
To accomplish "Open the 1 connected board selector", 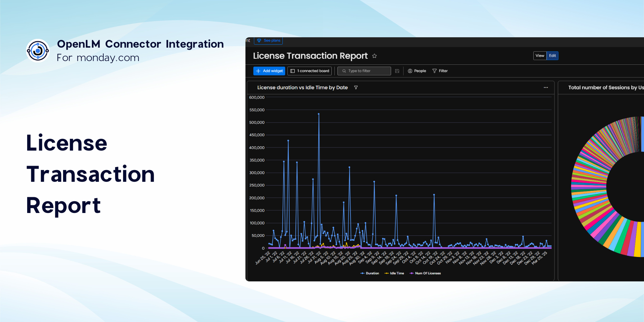I will click(310, 71).
